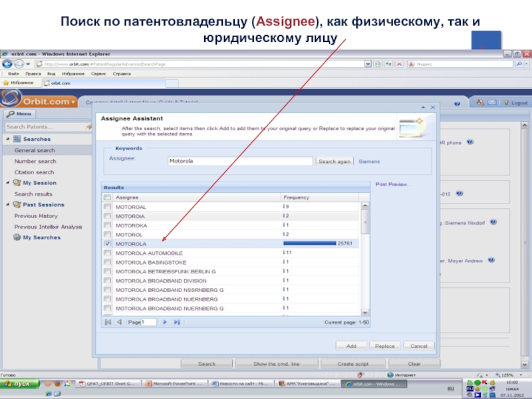Collapse the My Session section
Screen dimensions: 532x399
8,183
